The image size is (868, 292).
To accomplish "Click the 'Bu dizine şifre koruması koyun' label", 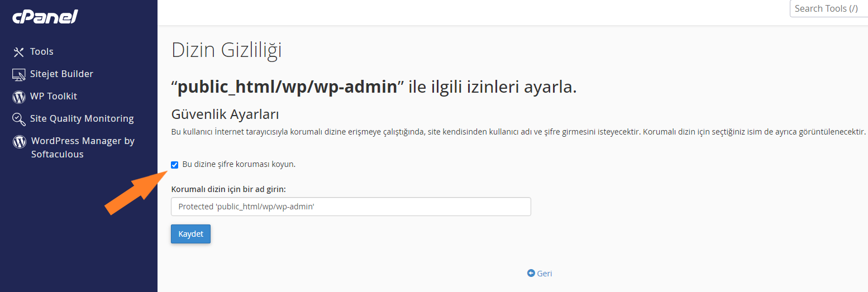I will 239,164.
